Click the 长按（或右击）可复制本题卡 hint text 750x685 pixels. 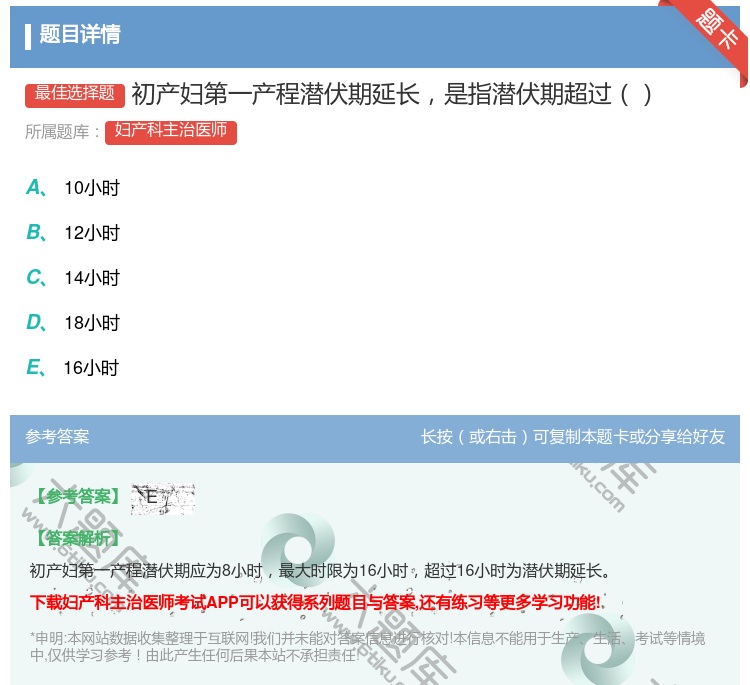click(573, 437)
